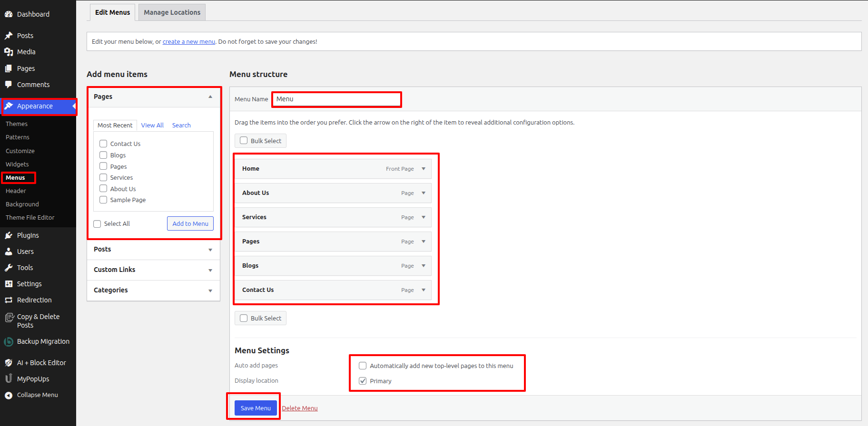Viewport: 868px width, 426px height.
Task: Click the Delete Menu link
Action: pyautogui.click(x=299, y=408)
